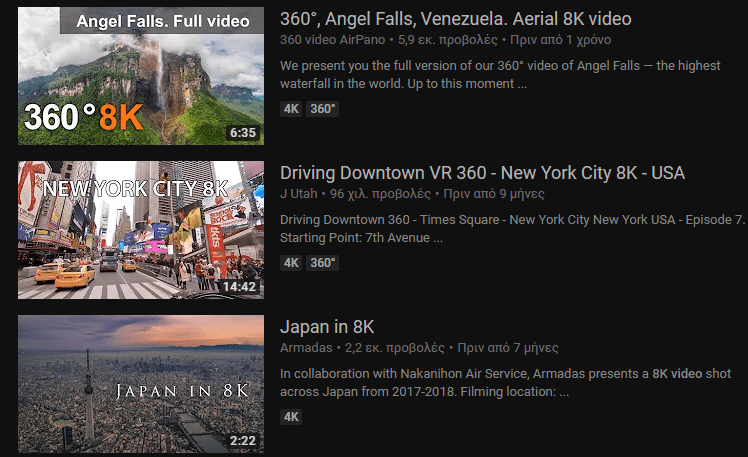
Task: Open the '360 video AirPano' channel
Action: coord(332,40)
